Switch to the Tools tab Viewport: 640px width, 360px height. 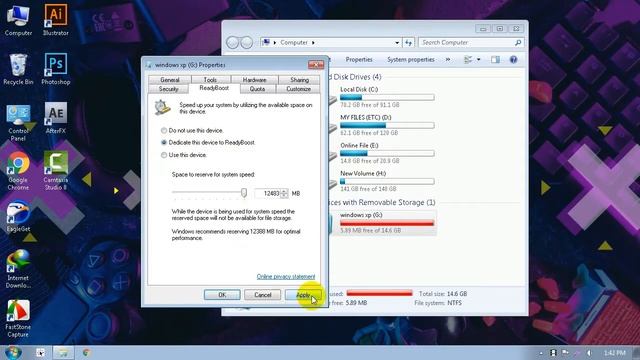click(210, 80)
